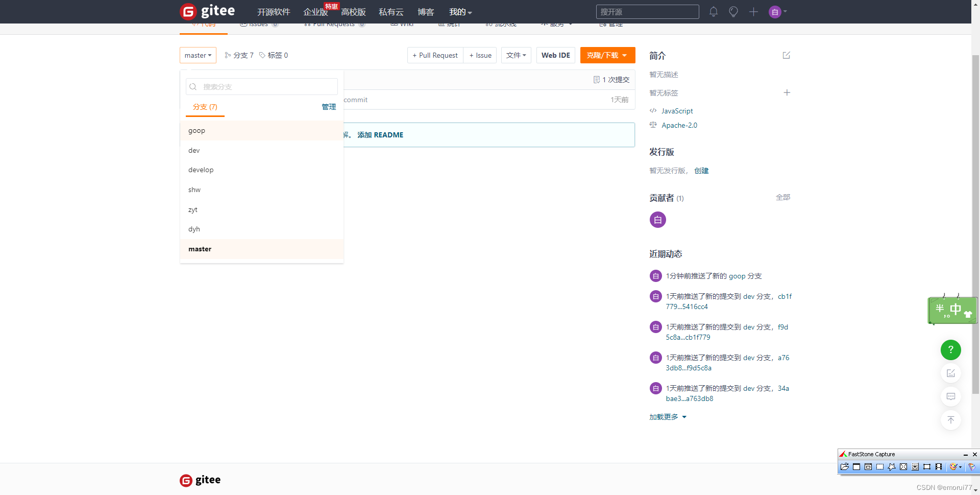Viewport: 980px width, 495px height.
Task: Open the goop branch link in activity
Action: [737, 276]
